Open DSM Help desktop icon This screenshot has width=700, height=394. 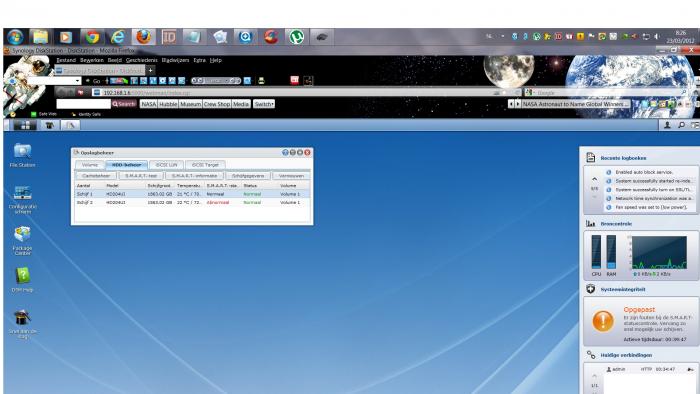(22, 279)
